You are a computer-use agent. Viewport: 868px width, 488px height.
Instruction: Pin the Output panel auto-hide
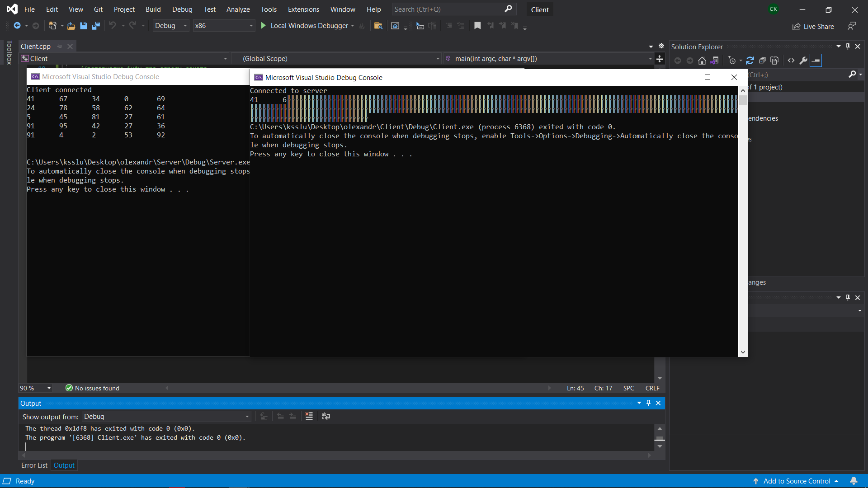click(x=648, y=403)
